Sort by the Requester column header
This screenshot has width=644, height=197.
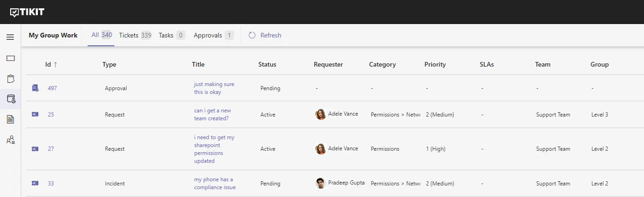[x=328, y=64]
